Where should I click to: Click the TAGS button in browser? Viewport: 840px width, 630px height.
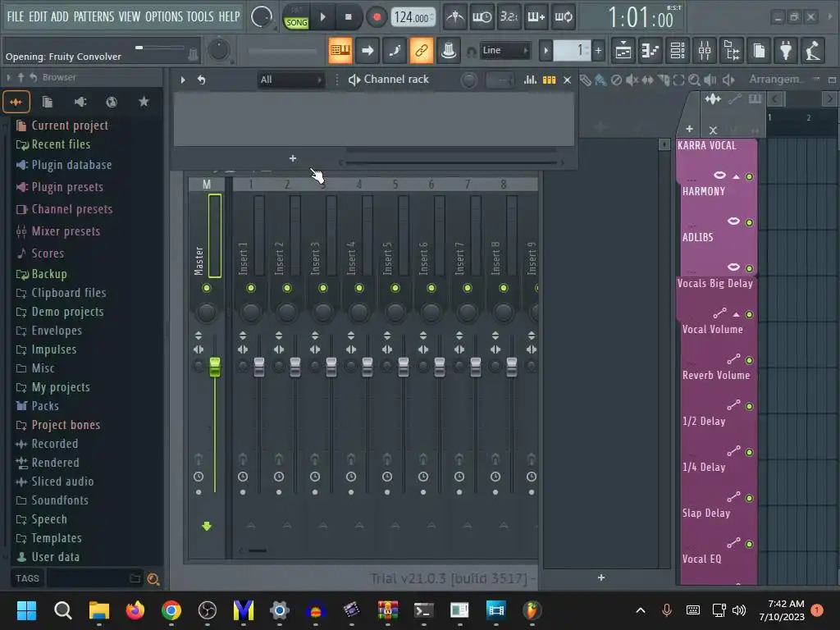(x=27, y=578)
